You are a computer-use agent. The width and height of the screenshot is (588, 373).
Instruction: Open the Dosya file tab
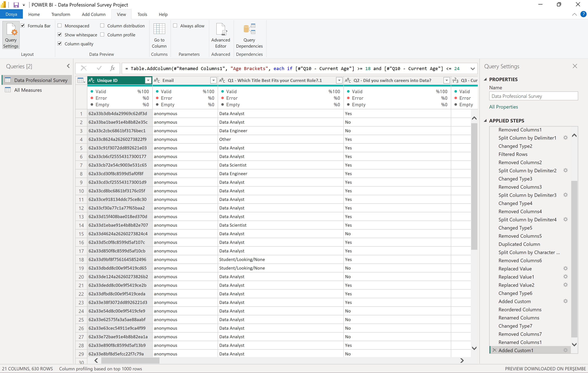tap(11, 14)
